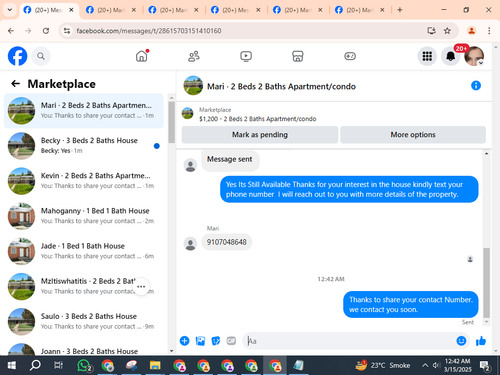This screenshot has width=500, height=375.
Task: Click the 'Thanks to share your contact Number' message
Action: coord(411,304)
